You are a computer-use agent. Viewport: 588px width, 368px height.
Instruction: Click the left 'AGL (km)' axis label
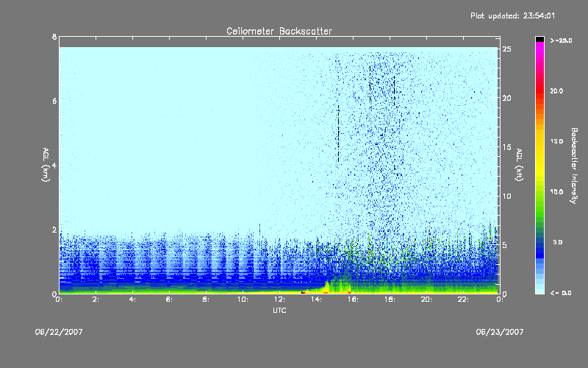click(x=46, y=165)
